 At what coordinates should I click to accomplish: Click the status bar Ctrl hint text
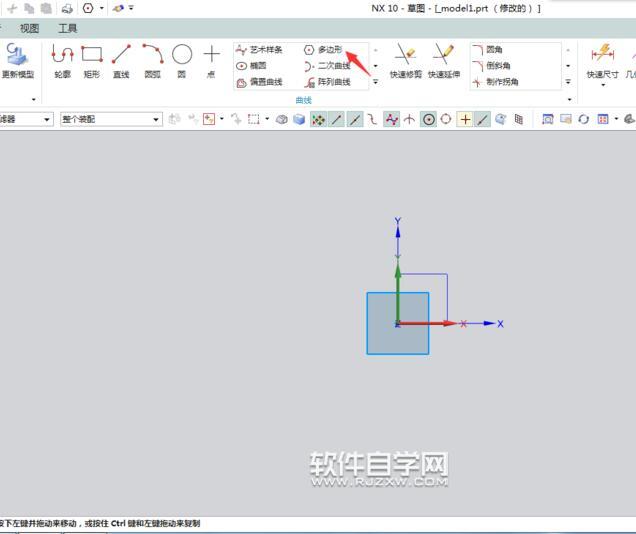99,523
